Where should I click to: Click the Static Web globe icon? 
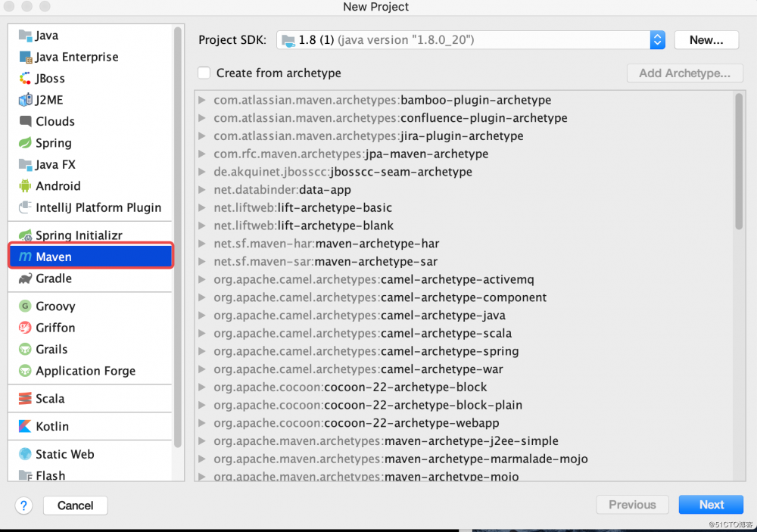click(25, 454)
